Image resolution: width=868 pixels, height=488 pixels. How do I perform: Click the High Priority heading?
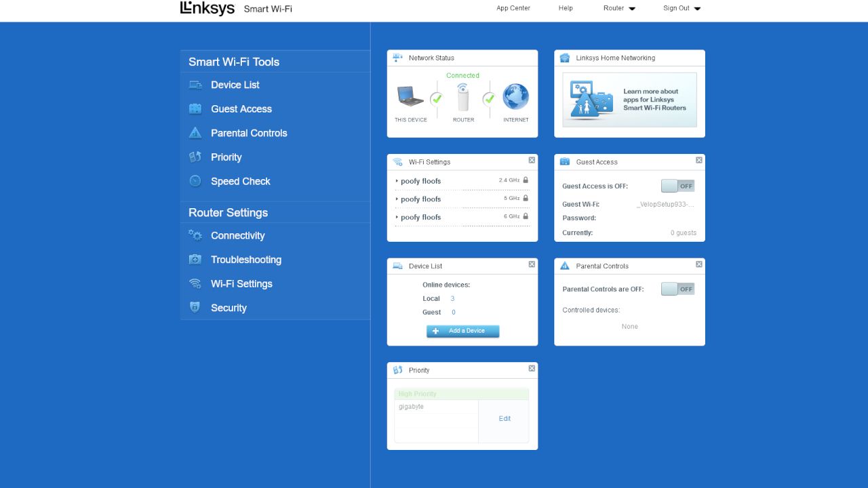418,394
